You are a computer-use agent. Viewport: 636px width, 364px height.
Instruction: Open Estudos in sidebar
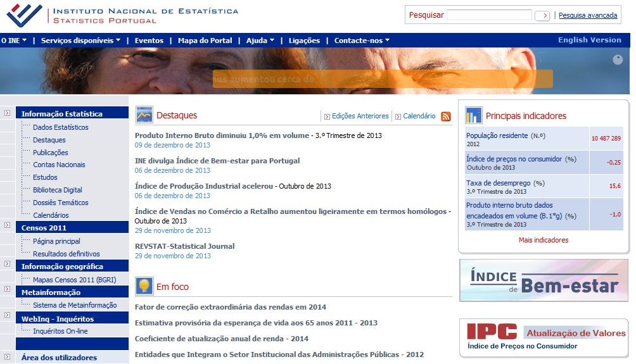tap(45, 177)
